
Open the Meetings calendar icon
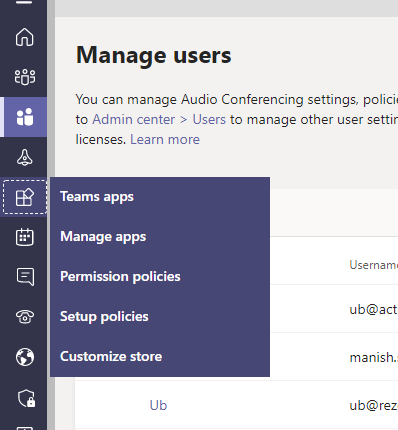(x=25, y=237)
